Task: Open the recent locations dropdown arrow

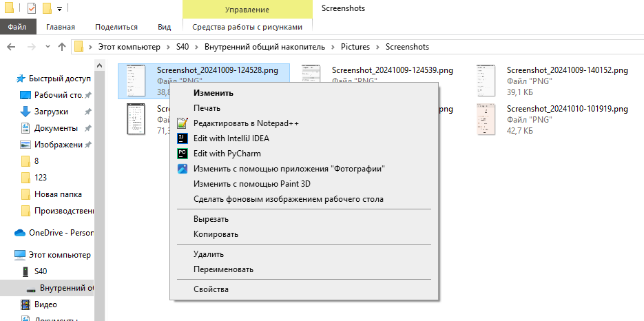Action: click(x=48, y=47)
